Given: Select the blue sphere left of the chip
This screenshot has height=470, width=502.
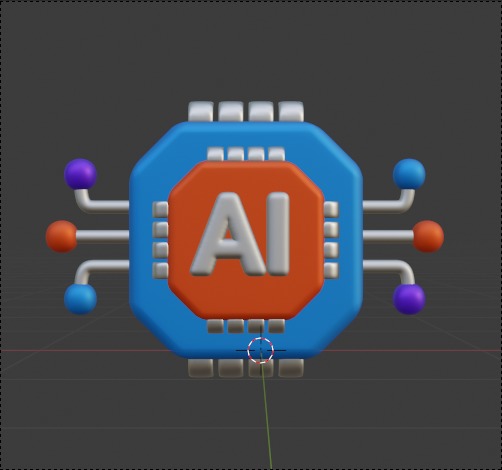Looking at the screenshot, I should pyautogui.click(x=80, y=299).
